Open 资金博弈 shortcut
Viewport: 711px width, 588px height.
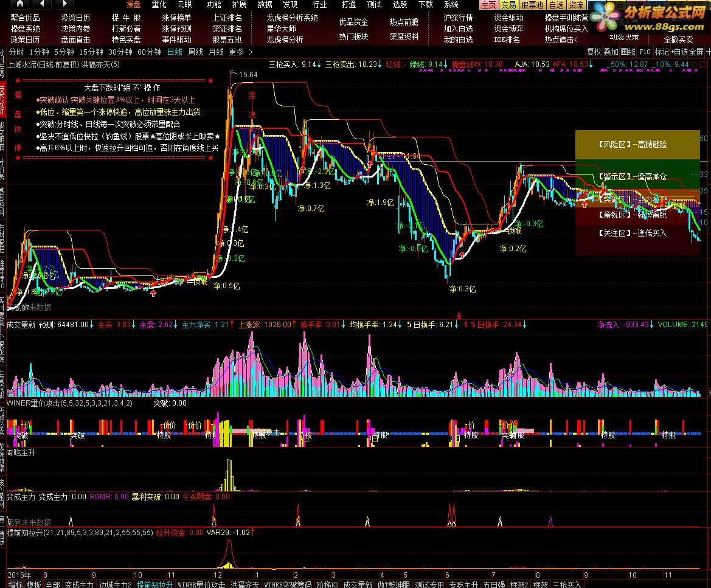point(508,29)
